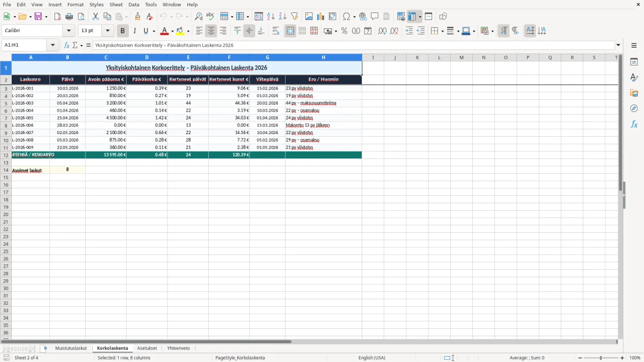Click the Insert Chart icon
This screenshot has width=644, height=362.
[321, 17]
